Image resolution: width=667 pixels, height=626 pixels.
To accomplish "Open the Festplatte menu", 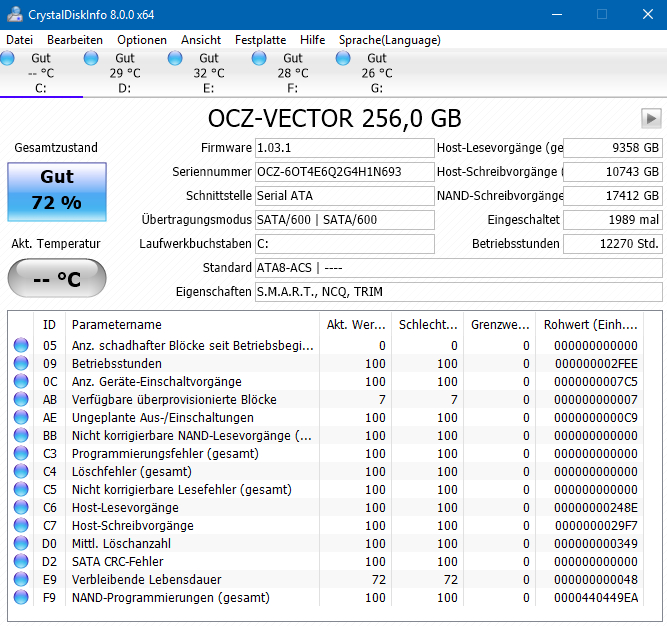I will (x=260, y=40).
